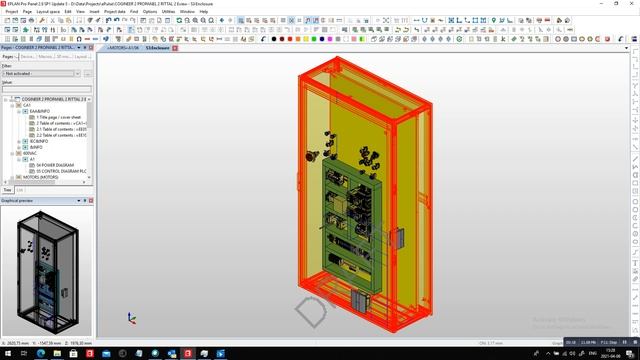
Task: Collapse the A1 tree node
Action: tap(19, 160)
